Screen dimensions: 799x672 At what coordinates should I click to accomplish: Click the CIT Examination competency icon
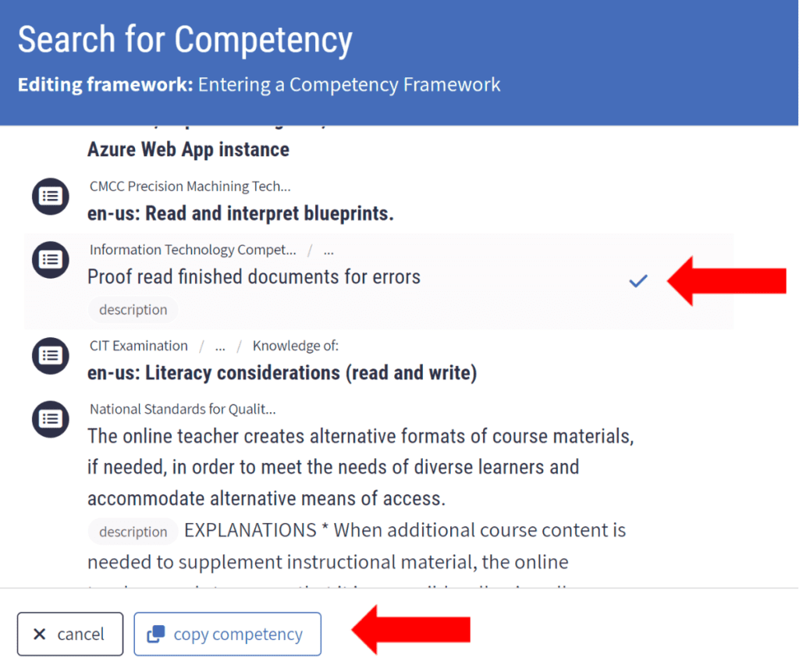tap(50, 356)
